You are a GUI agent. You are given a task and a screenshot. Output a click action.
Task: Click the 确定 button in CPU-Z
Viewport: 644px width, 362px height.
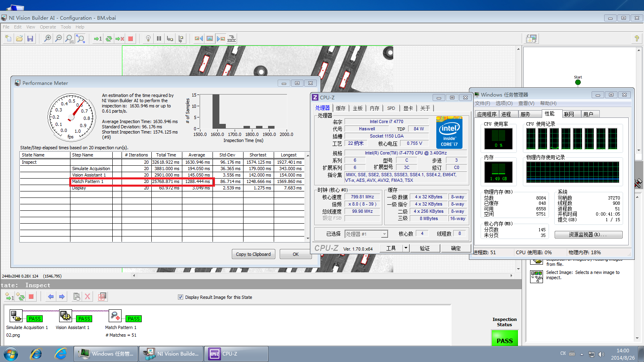click(x=456, y=248)
